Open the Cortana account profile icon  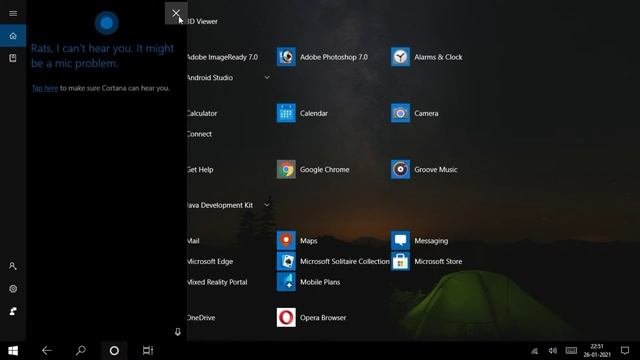[13, 266]
